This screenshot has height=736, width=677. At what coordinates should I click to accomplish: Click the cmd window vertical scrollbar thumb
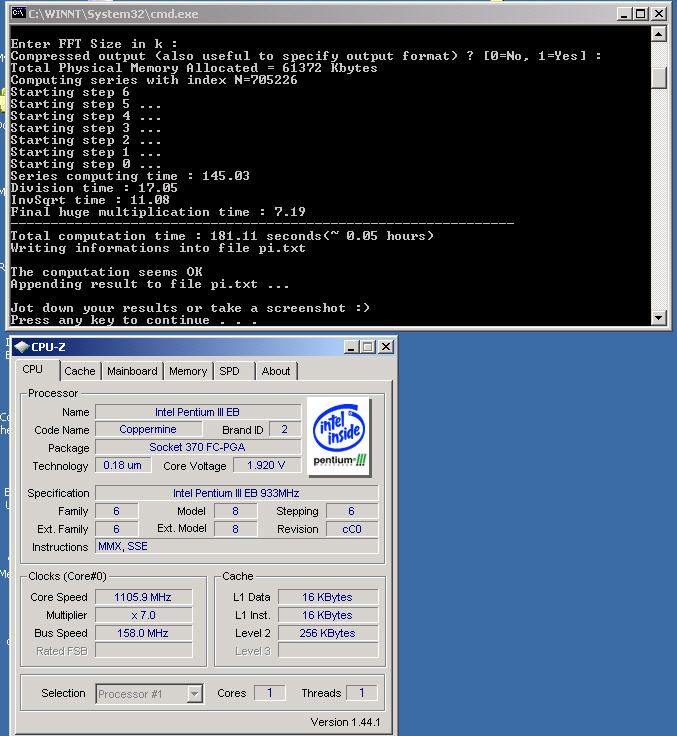pos(659,77)
